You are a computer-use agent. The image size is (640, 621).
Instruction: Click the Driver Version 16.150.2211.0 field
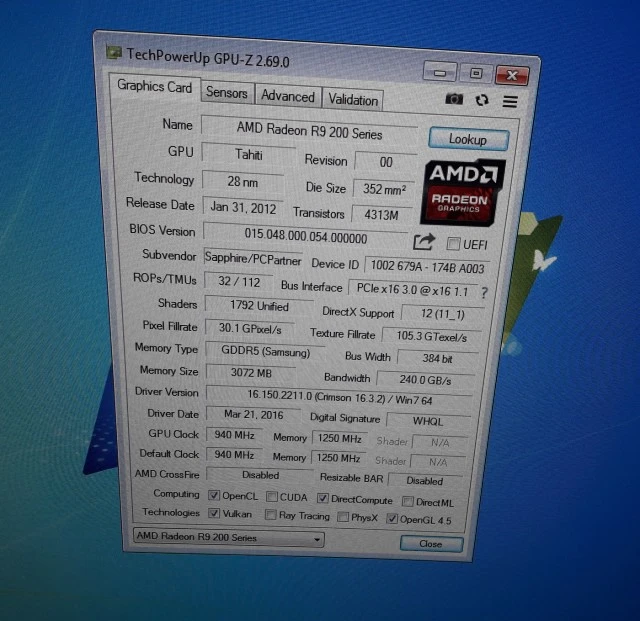tap(339, 397)
